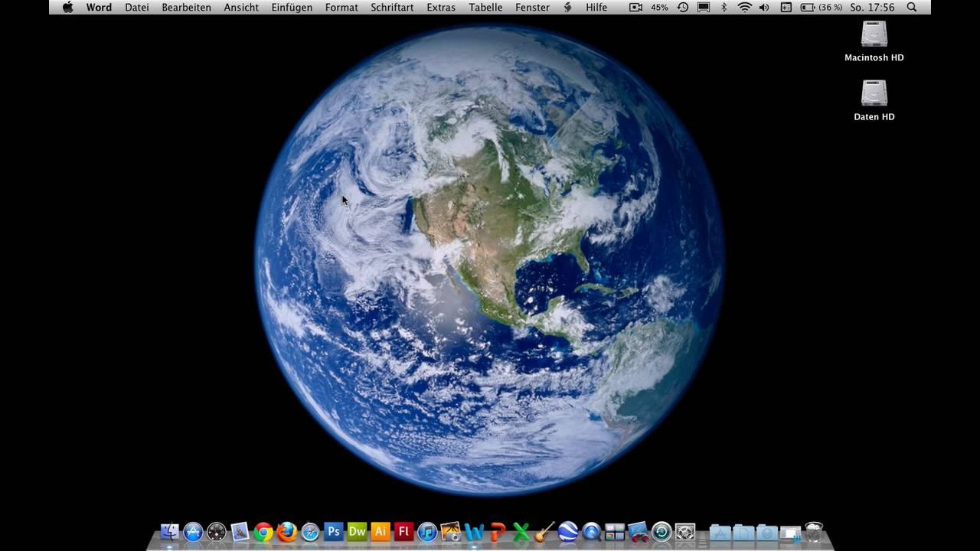Screen dimensions: 980x551
Task: Launch Excel from the Dock
Action: pos(521,532)
